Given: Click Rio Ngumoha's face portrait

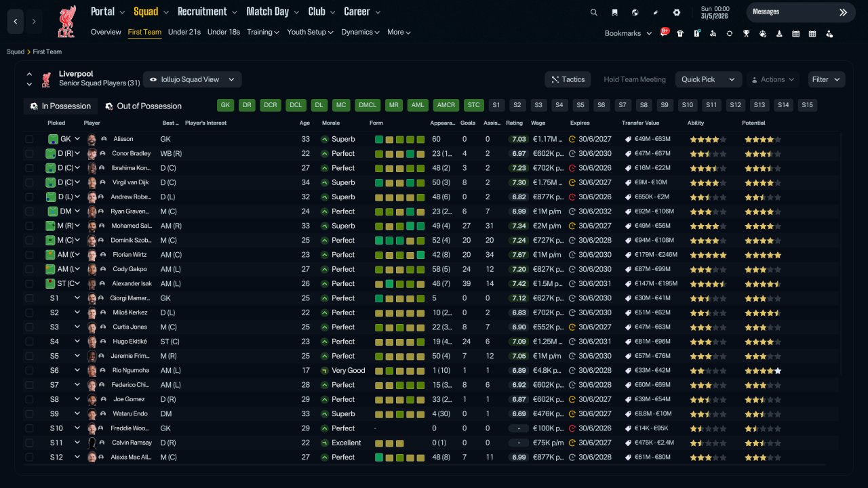Looking at the screenshot, I should click(92, 371).
